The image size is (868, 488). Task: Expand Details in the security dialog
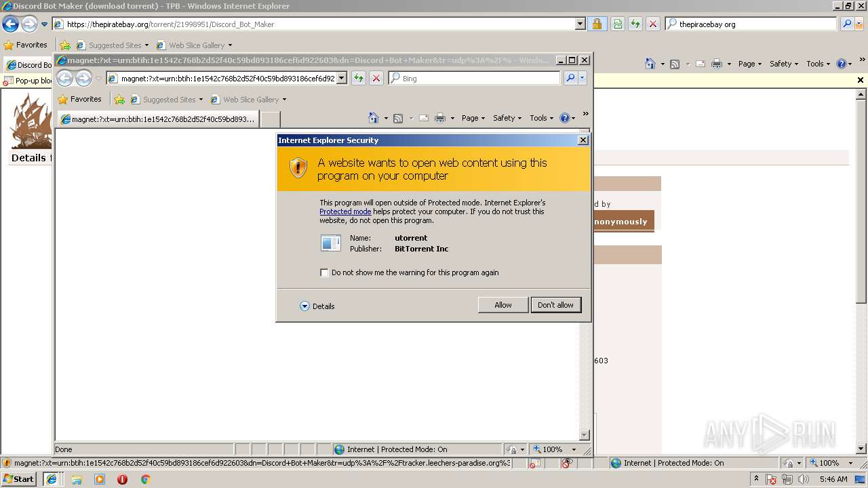317,306
